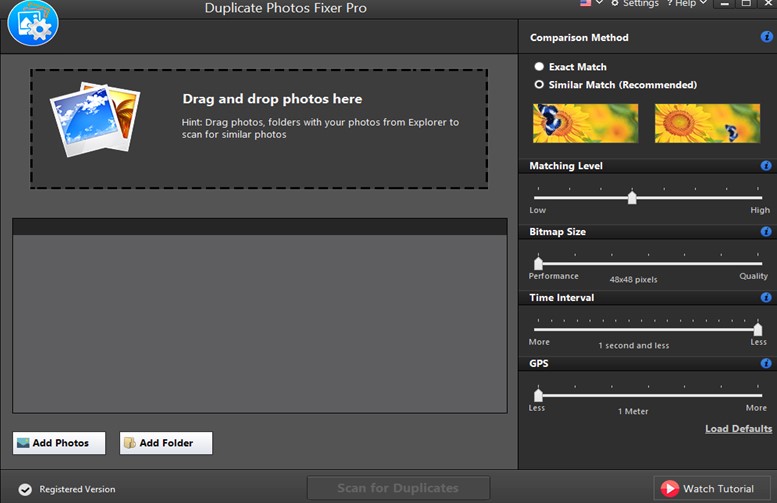Click the 'Registered Version' status text
777x503 pixels.
click(x=77, y=489)
